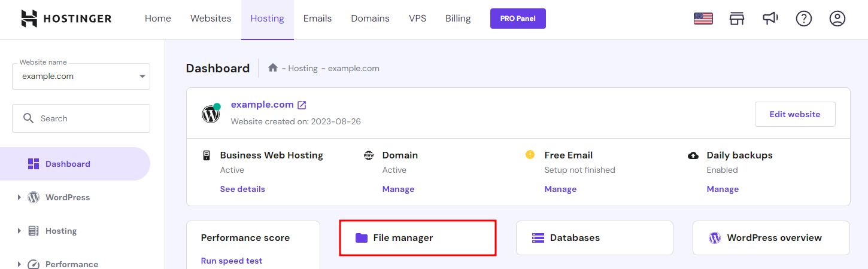Click the home icon in breadcrumb
Viewport: 868px width, 269px height.
click(273, 68)
